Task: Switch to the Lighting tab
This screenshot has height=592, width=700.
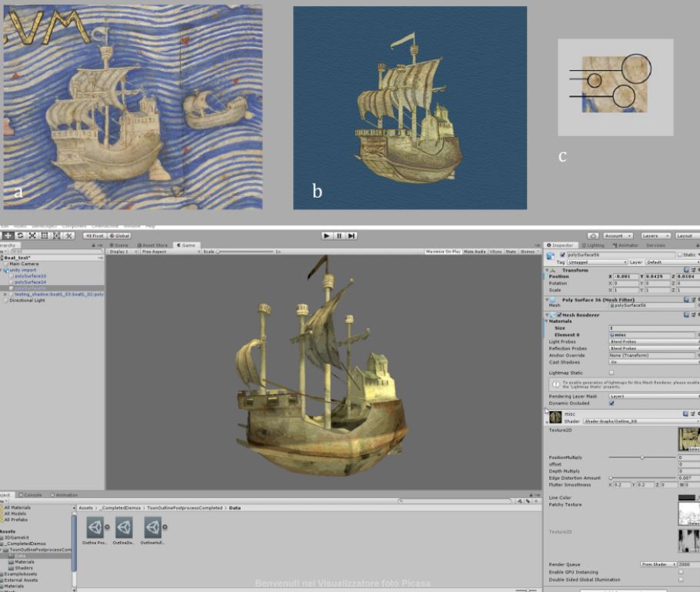Action: (593, 245)
